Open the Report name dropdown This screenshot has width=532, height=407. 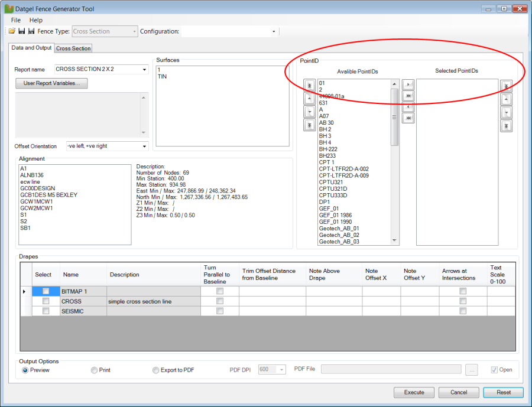pos(144,70)
